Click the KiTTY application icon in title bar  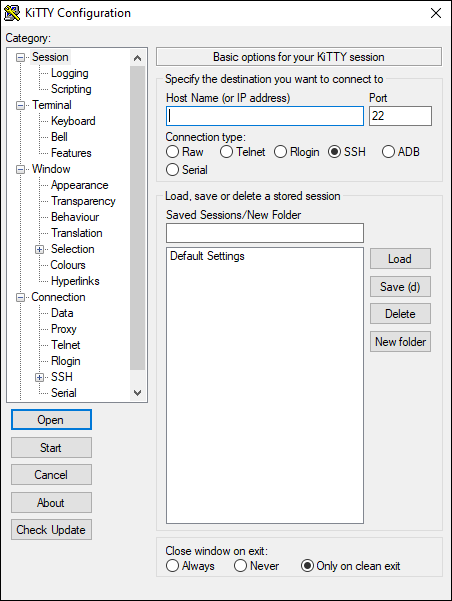pyautogui.click(x=12, y=13)
